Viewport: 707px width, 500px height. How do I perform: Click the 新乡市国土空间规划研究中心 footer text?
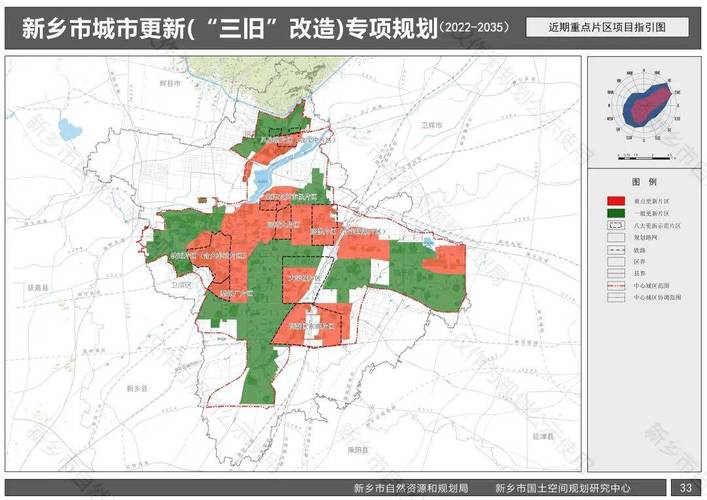coord(563,488)
